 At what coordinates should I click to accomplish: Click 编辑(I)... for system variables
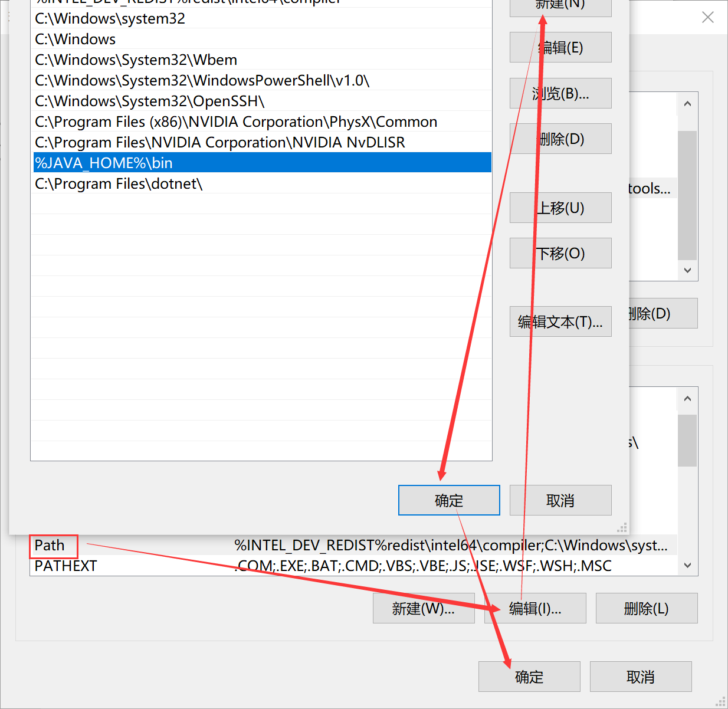coord(535,608)
